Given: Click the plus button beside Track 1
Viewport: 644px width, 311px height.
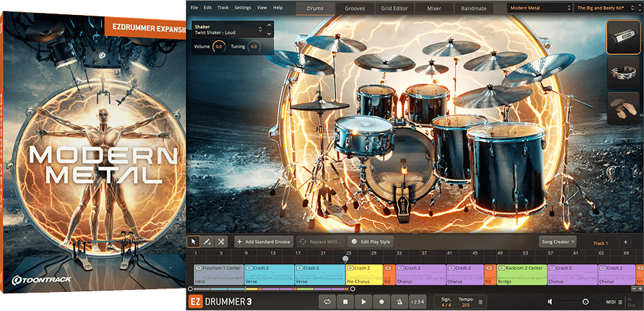Looking at the screenshot, I should [x=626, y=242].
